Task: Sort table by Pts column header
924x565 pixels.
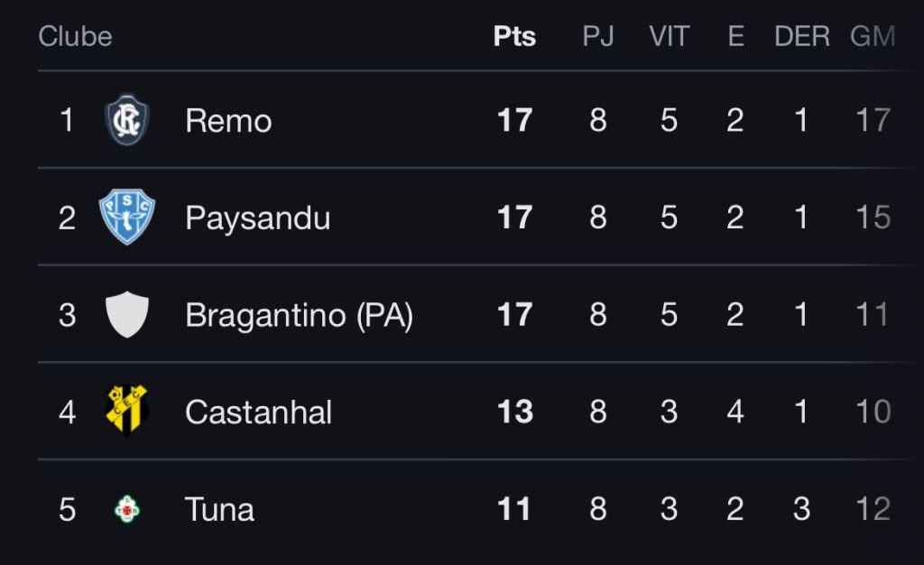Action: [514, 36]
